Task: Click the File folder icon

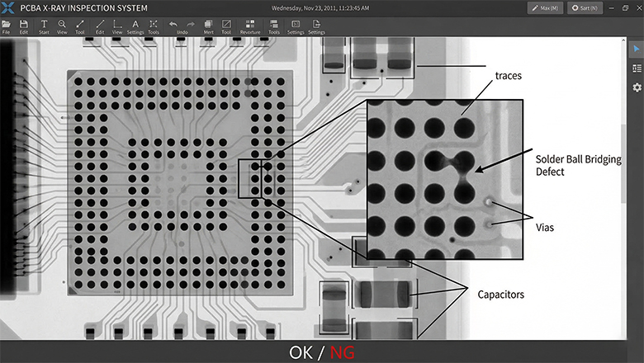Action: coord(7,25)
